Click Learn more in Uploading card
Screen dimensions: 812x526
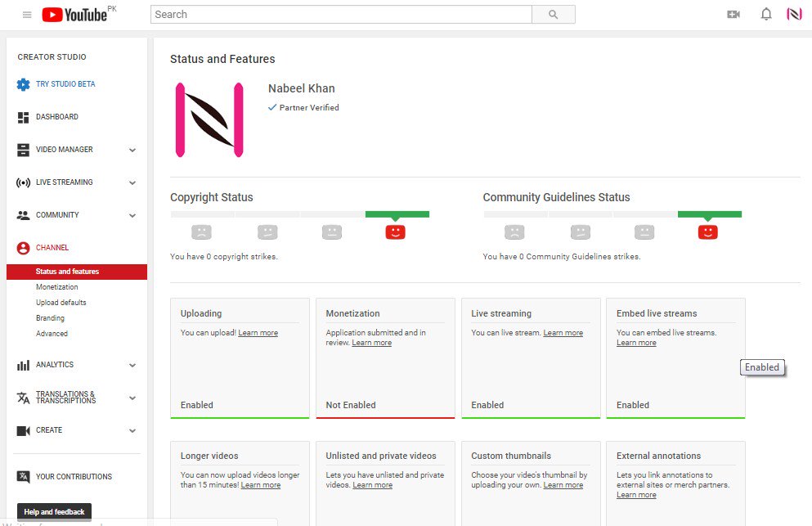[x=258, y=333]
